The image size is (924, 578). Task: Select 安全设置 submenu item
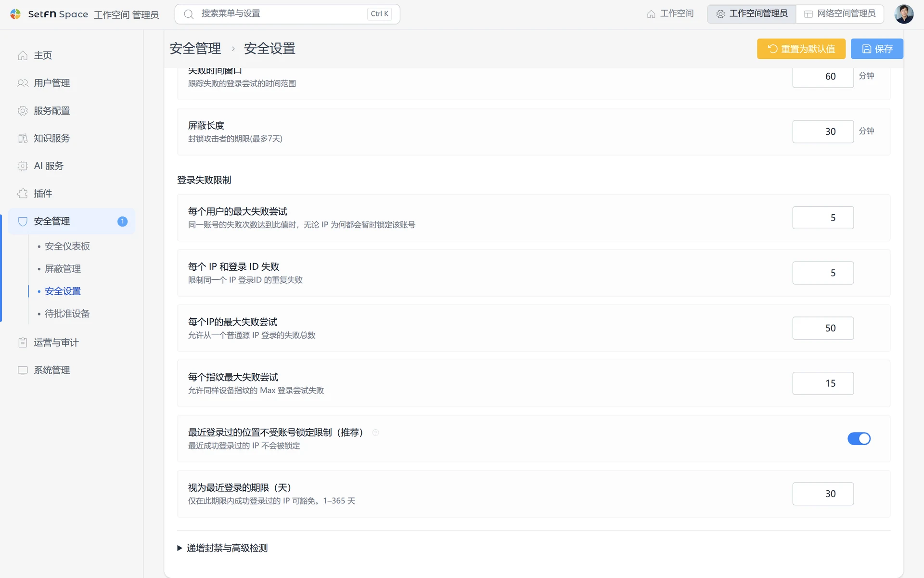coord(63,291)
